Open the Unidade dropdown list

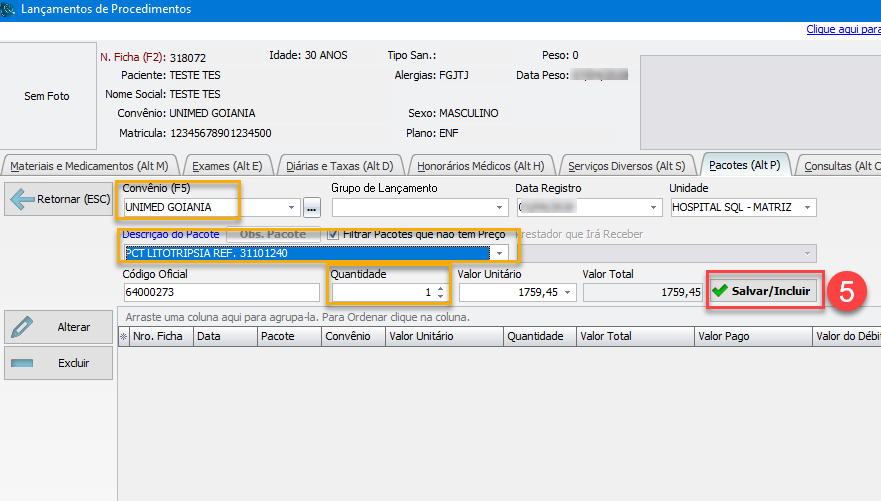[807, 208]
